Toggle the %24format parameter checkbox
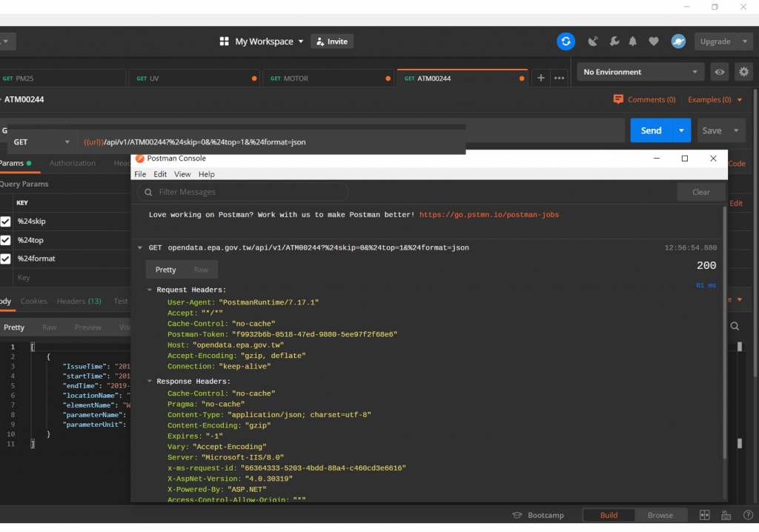The image size is (759, 532). [x=5, y=259]
